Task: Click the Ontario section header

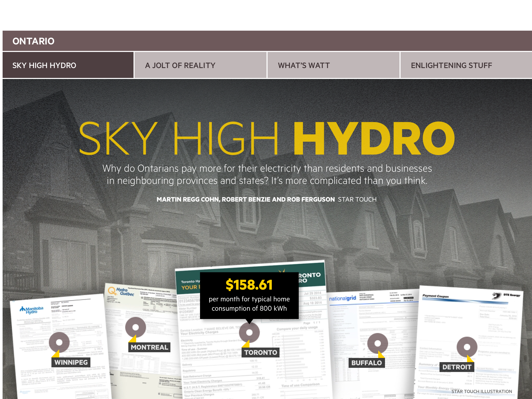Action: [267, 41]
